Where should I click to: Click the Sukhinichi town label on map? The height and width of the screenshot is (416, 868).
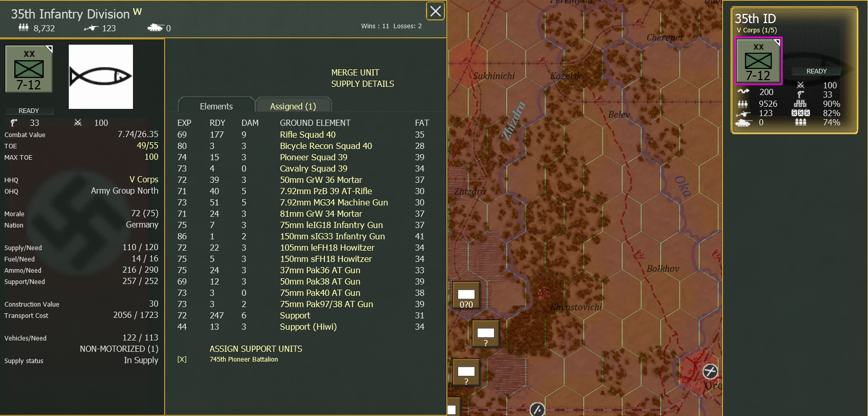click(494, 76)
